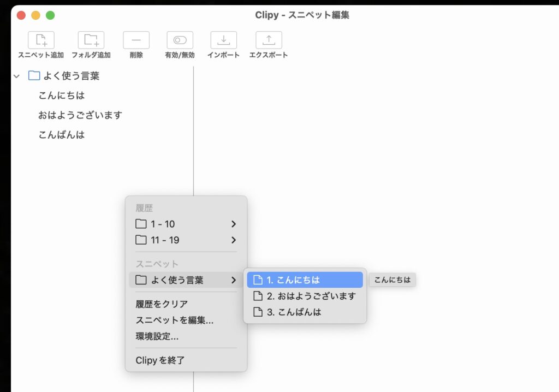Click the エクスポート (export) icon
This screenshot has width=559, height=392.
[x=269, y=40]
